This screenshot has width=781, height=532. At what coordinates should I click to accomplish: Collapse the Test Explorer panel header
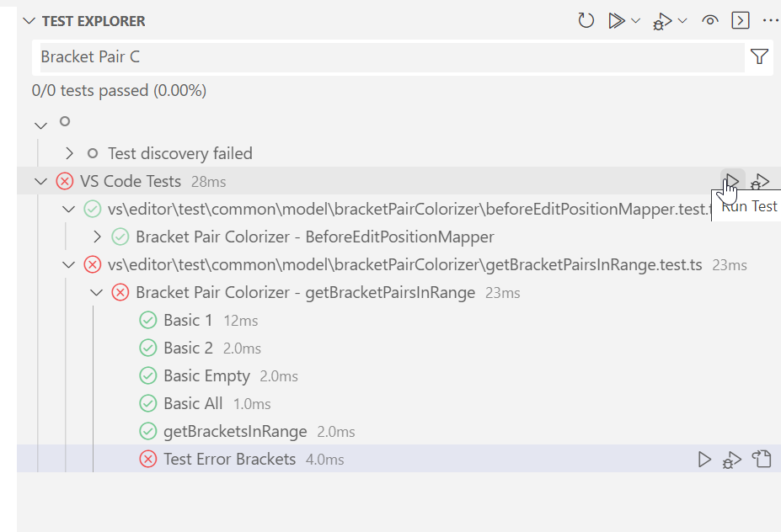click(x=29, y=20)
